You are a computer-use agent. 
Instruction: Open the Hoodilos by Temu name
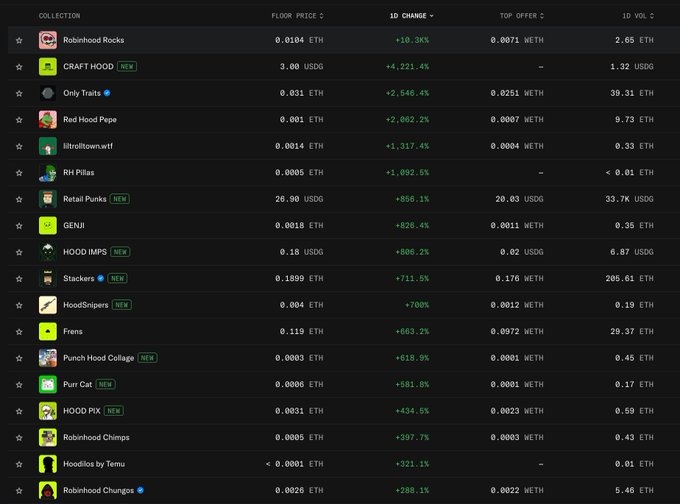94,464
